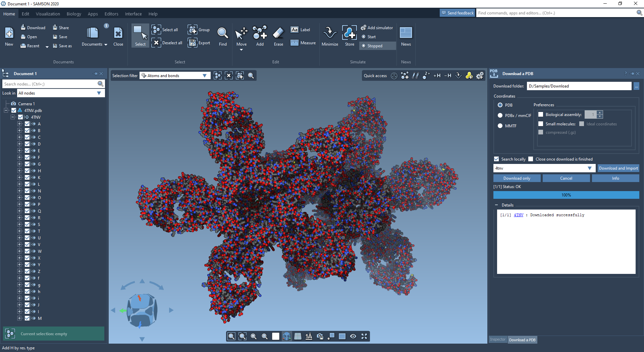Open the Visualization menu
Image resolution: width=644 pixels, height=352 pixels.
pos(48,14)
